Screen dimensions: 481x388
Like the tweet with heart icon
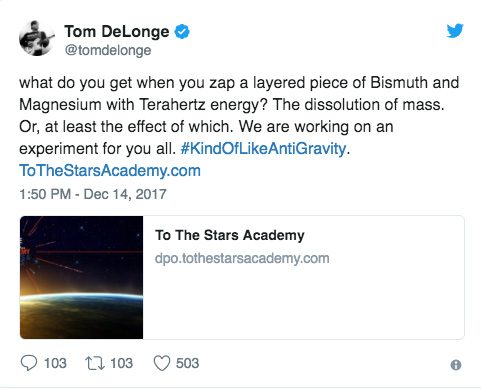coord(162,363)
